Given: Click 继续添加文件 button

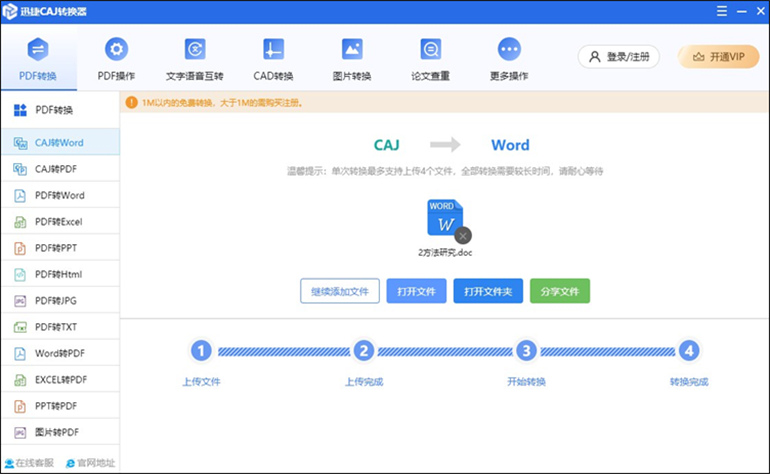Looking at the screenshot, I should pyautogui.click(x=340, y=291).
